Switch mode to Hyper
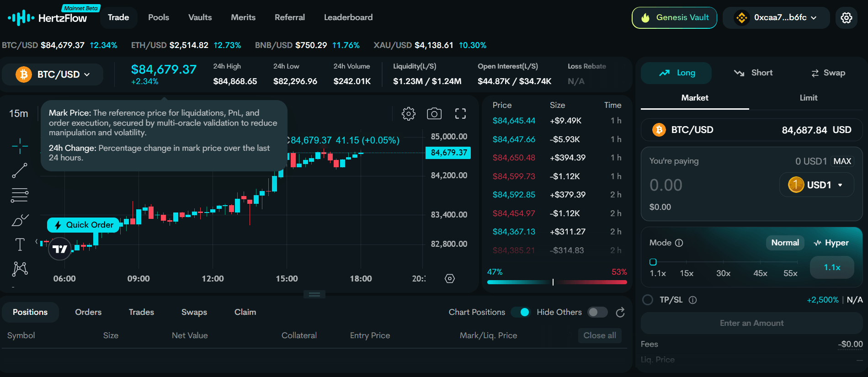The width and height of the screenshot is (868, 377). 831,243
